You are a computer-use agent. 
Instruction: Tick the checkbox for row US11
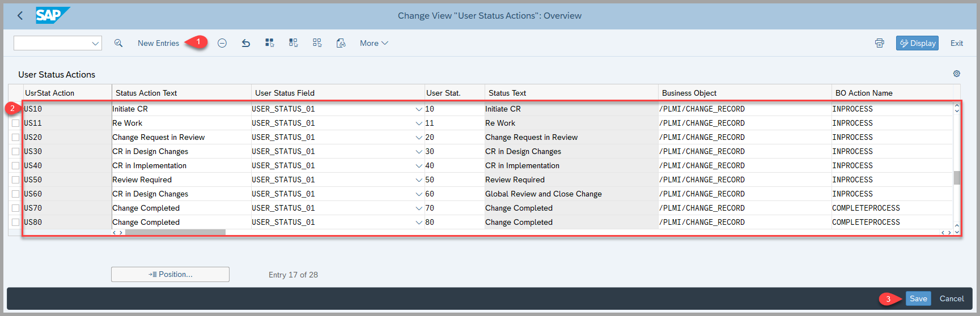tap(15, 123)
